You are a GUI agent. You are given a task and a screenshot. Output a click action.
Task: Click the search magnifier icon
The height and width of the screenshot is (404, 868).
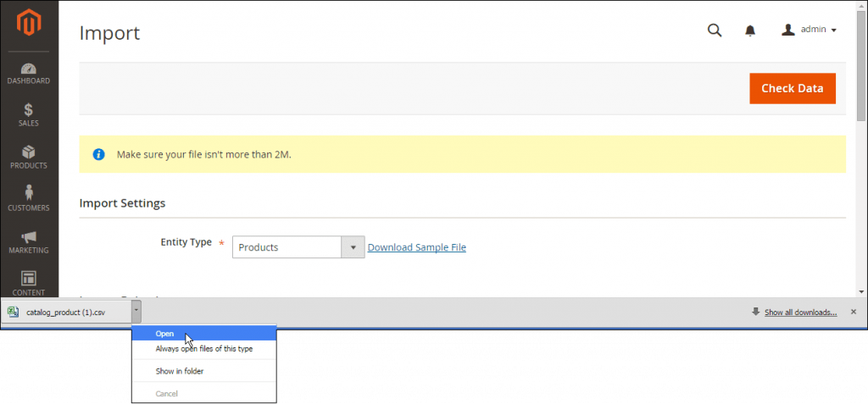pyautogui.click(x=715, y=30)
